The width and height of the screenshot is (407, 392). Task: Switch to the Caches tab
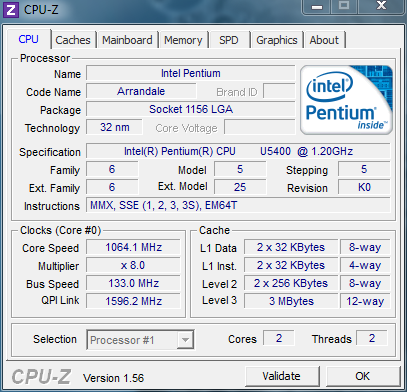(x=73, y=40)
